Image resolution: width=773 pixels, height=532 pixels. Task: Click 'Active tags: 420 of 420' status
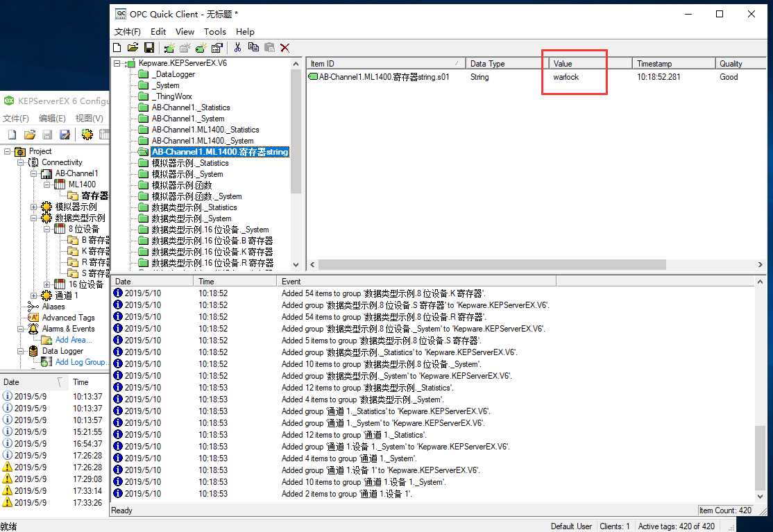(x=677, y=526)
